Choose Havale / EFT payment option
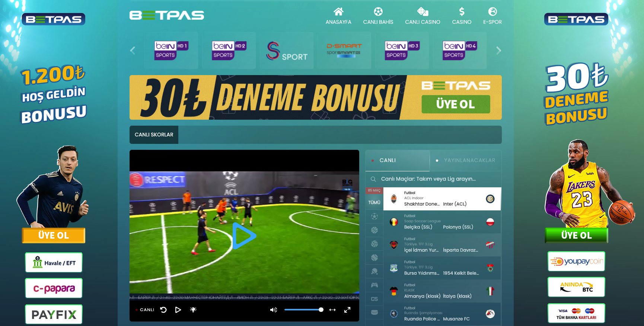 point(54,262)
